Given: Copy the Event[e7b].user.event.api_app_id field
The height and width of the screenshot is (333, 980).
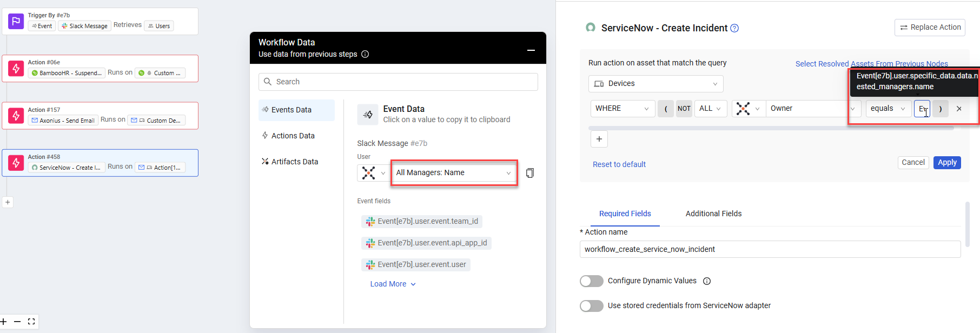Looking at the screenshot, I should pyautogui.click(x=426, y=243).
